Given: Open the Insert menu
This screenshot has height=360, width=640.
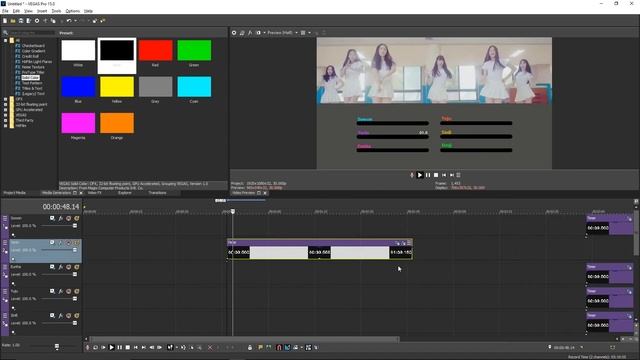Looking at the screenshot, I should pos(42,11).
